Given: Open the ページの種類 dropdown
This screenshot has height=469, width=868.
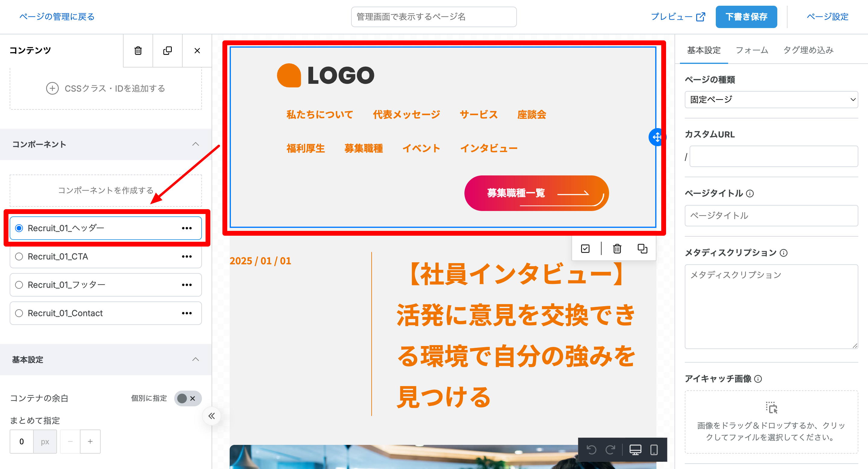Looking at the screenshot, I should (x=771, y=99).
